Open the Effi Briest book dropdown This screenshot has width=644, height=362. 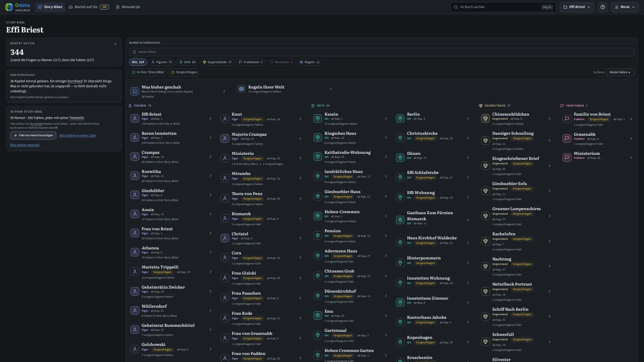click(577, 7)
